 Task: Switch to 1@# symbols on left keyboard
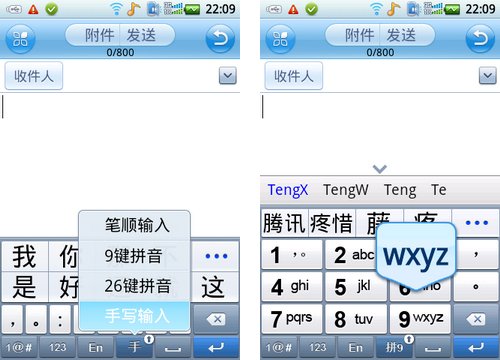pos(19,348)
